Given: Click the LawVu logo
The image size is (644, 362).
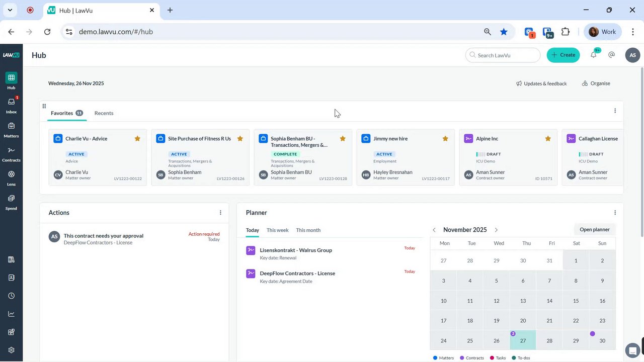Looking at the screenshot, I should point(11,55).
